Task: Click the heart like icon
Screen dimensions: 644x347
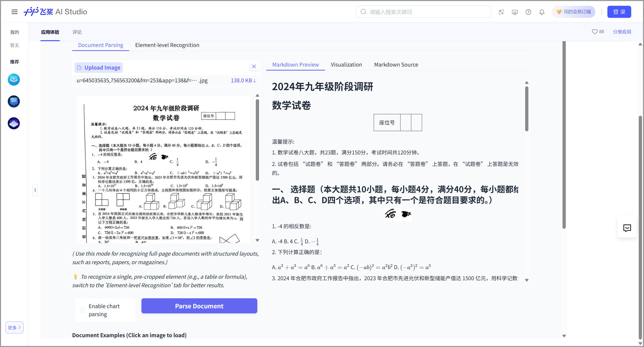Action: (595, 32)
